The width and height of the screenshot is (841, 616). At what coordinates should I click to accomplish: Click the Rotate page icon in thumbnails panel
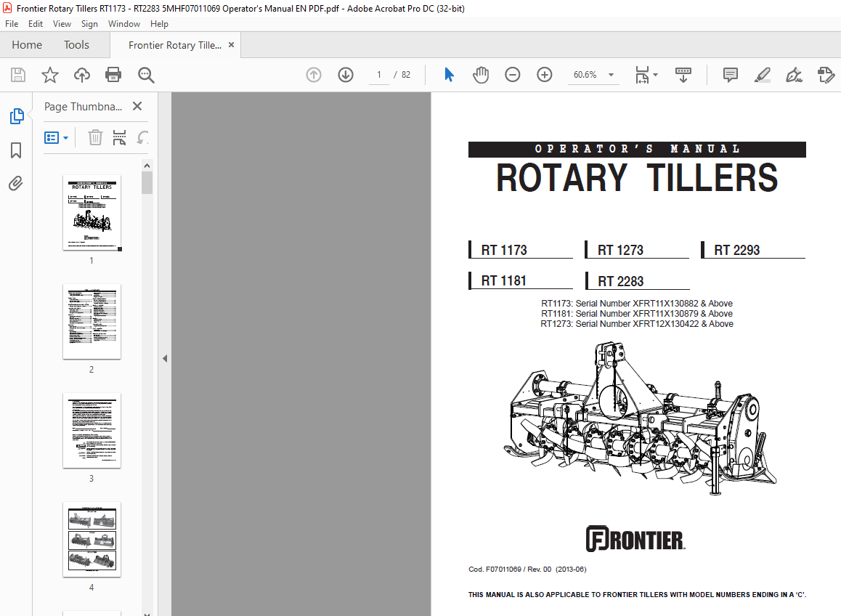pyautogui.click(x=142, y=138)
